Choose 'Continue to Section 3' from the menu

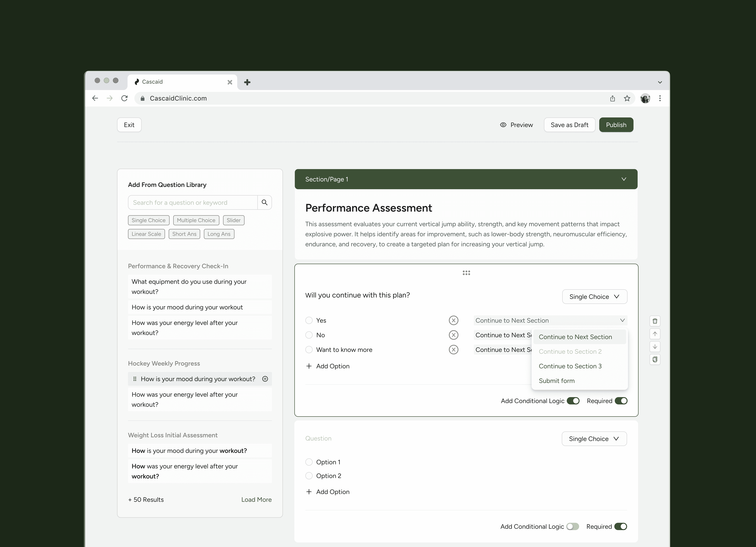[x=570, y=366]
